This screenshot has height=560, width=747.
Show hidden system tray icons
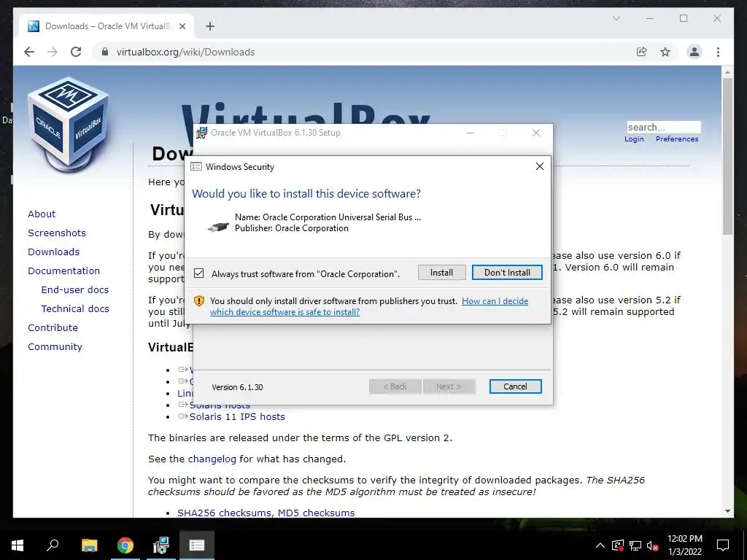[x=600, y=545]
